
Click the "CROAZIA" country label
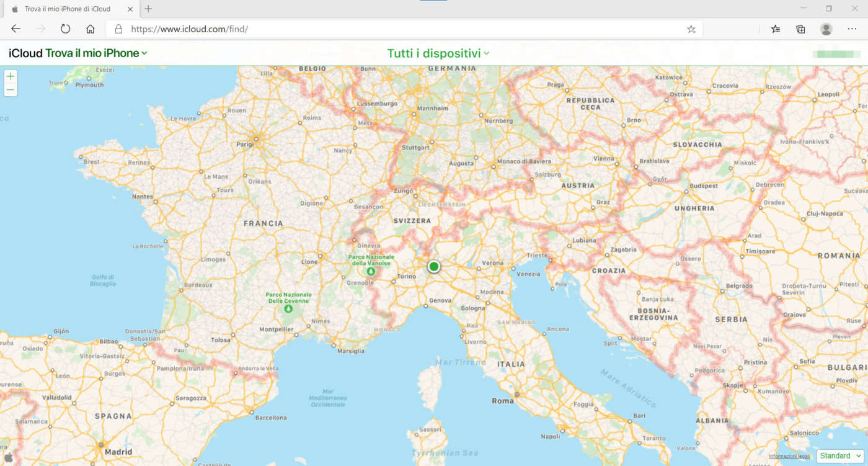(x=609, y=271)
